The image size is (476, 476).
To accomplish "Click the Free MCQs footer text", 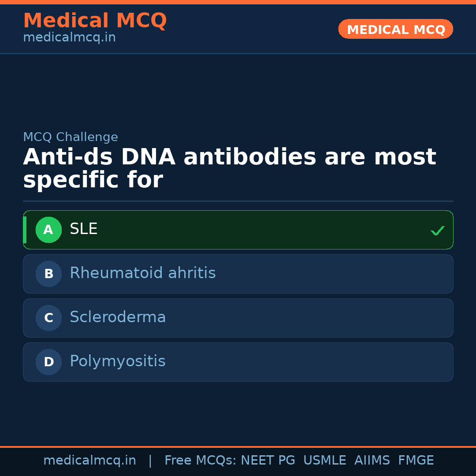I will (200, 461).
